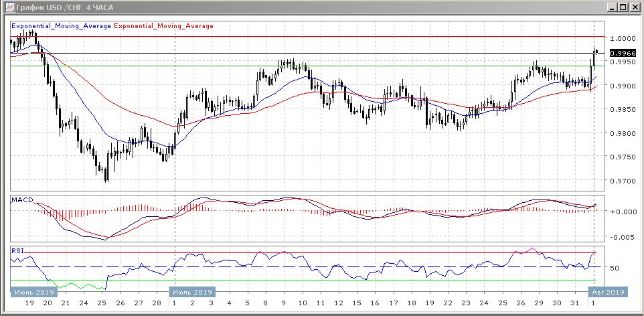
Task: Click the current price tag 0.9966
Action: point(622,53)
